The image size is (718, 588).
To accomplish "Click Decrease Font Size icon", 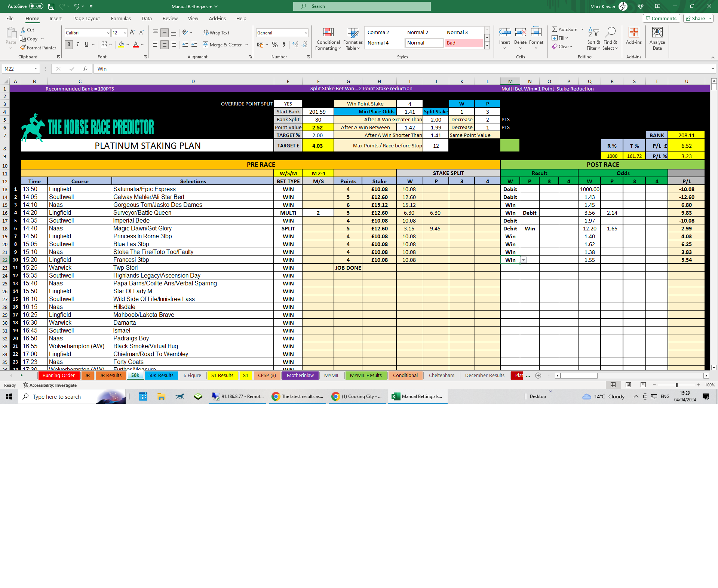I will point(141,33).
